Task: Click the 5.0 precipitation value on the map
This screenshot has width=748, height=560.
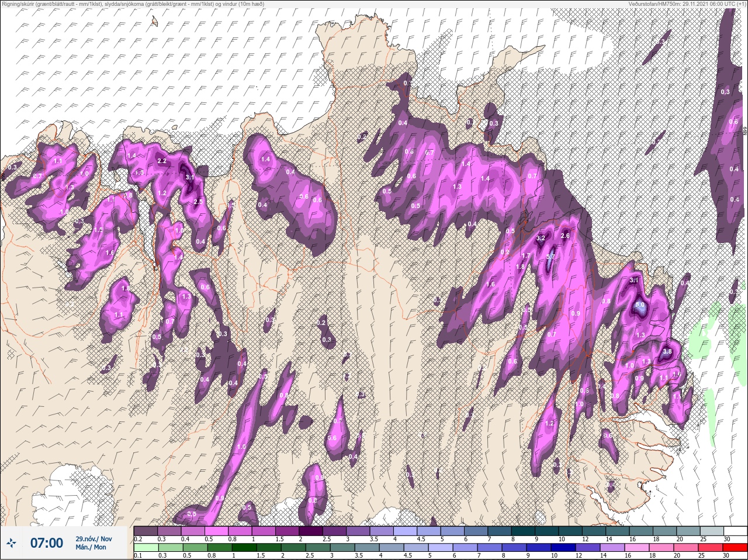Action: tap(640, 305)
